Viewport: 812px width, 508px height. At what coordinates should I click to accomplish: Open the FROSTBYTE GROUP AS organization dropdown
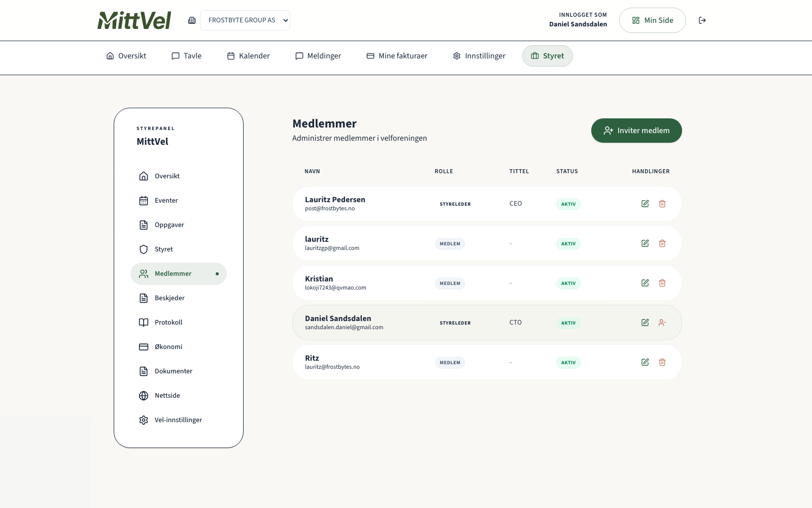click(245, 20)
